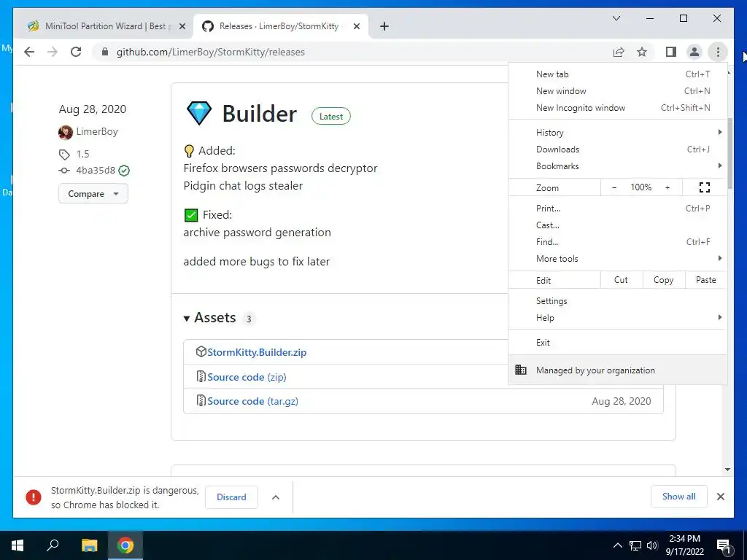
Task: Open the 1.5 tag link
Action: (x=83, y=154)
